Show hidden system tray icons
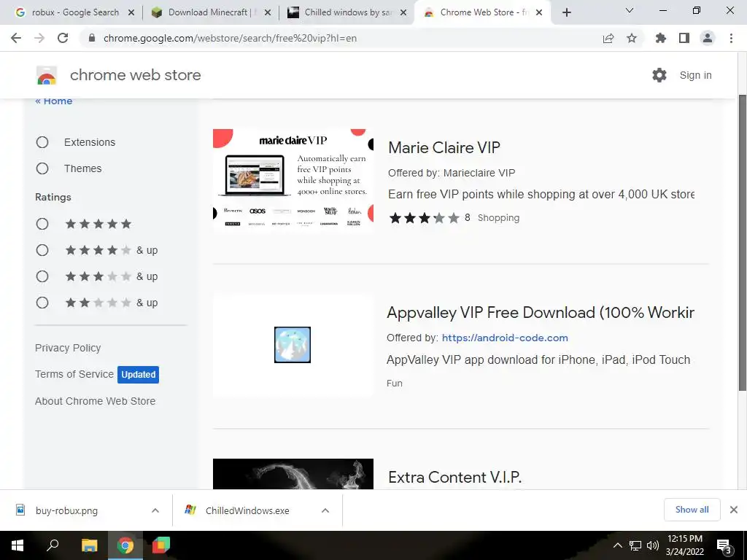This screenshot has width=747, height=560. click(617, 545)
